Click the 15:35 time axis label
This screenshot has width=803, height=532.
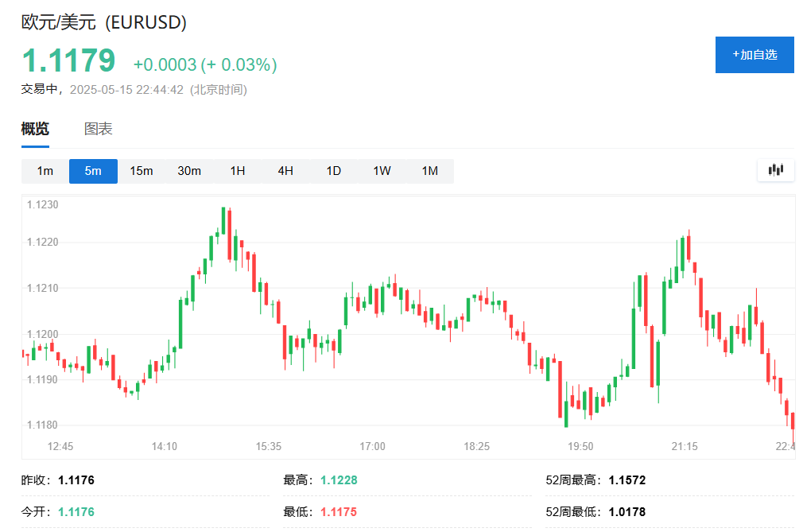tap(269, 446)
